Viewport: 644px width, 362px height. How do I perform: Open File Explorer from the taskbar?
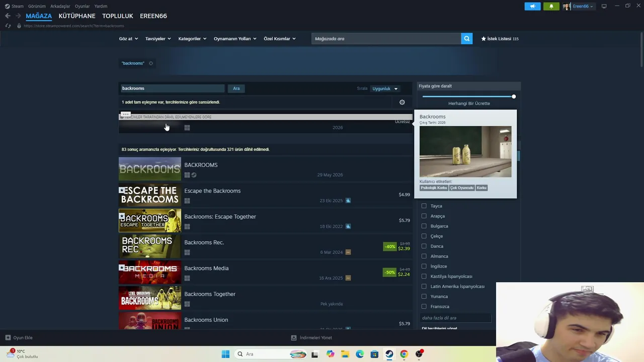tap(345, 354)
